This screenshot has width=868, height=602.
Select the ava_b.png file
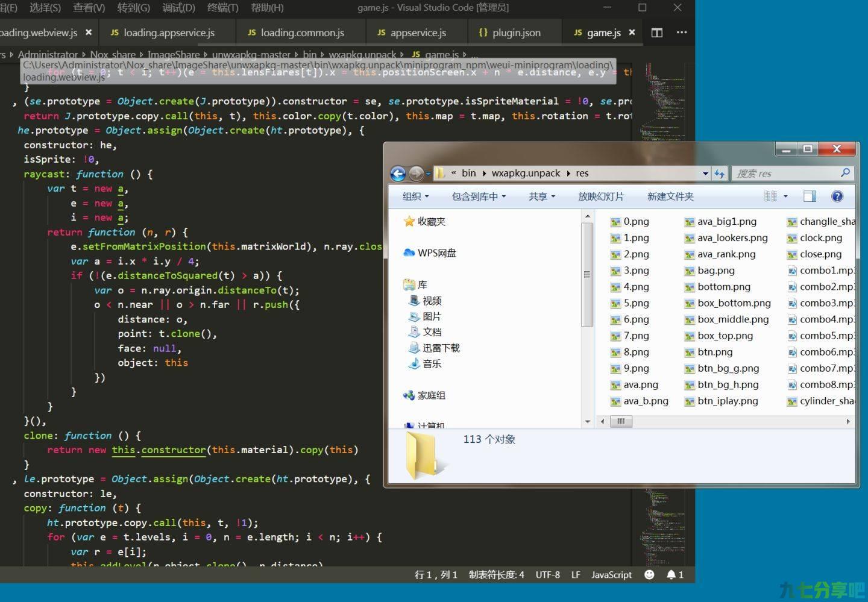[640, 400]
